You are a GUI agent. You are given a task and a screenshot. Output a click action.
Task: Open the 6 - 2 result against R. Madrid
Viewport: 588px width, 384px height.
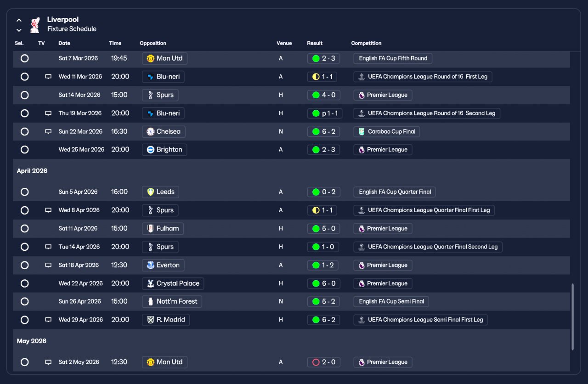(323, 320)
